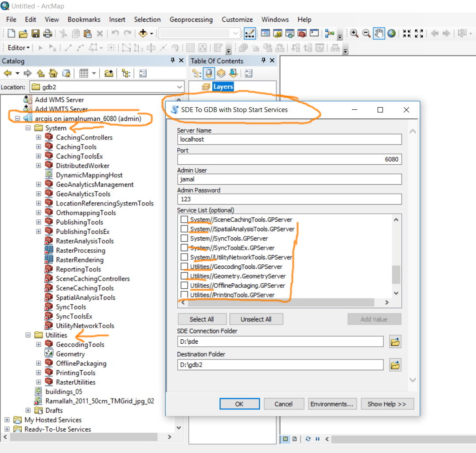Click the Full Extent globe icon
The image size is (476, 453).
pyautogui.click(x=391, y=33)
